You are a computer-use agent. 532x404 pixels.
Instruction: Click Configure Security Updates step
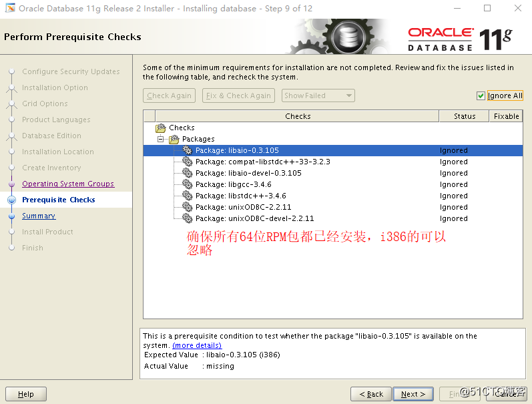(x=71, y=71)
